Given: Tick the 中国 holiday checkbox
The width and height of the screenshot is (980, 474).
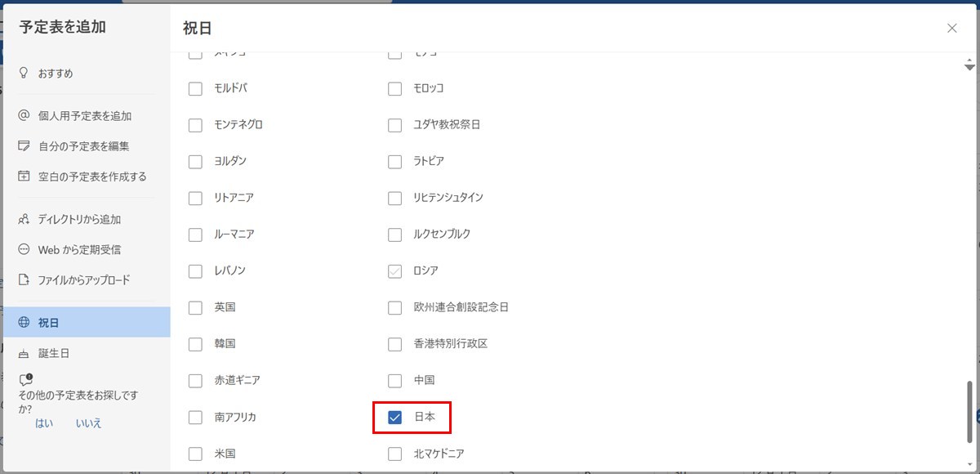Looking at the screenshot, I should [x=395, y=381].
